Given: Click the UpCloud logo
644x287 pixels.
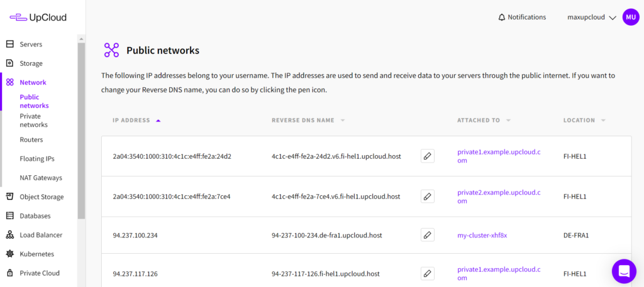Looking at the screenshot, I should click(38, 18).
